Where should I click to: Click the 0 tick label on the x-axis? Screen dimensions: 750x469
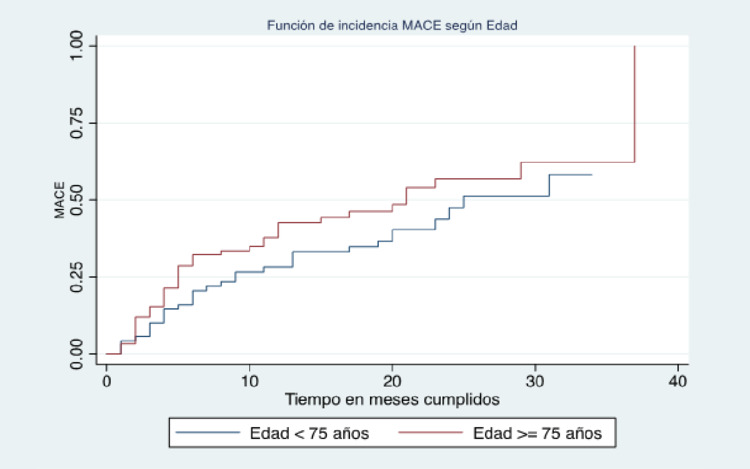(x=106, y=380)
